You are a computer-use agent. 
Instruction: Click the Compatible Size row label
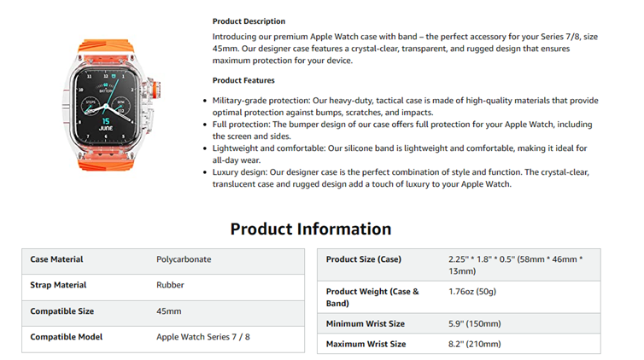pos(61,311)
